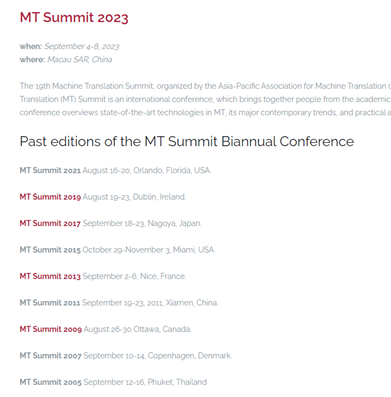Click the MT Summit 2011 bold label
Image resolution: width=391 pixels, height=397 pixels.
click(x=50, y=303)
